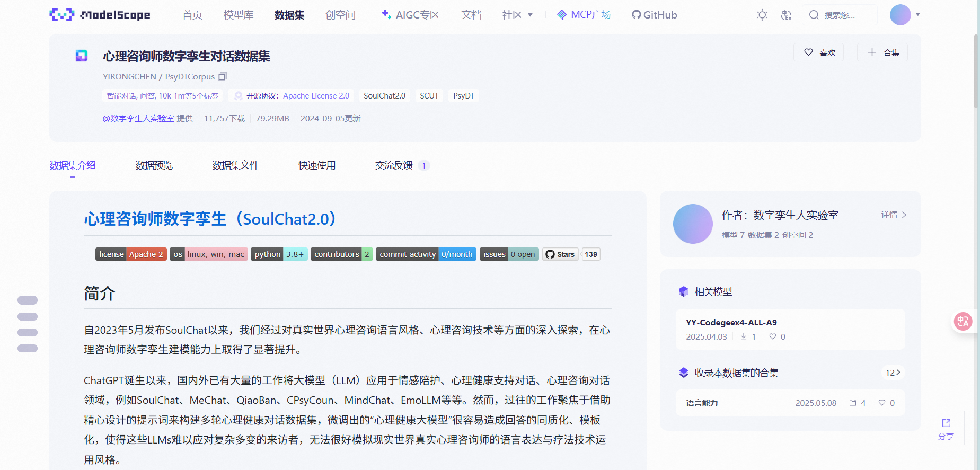Viewport: 980px width, 470px height.
Task: Open the 语言能力 collection
Action: pyautogui.click(x=790, y=403)
